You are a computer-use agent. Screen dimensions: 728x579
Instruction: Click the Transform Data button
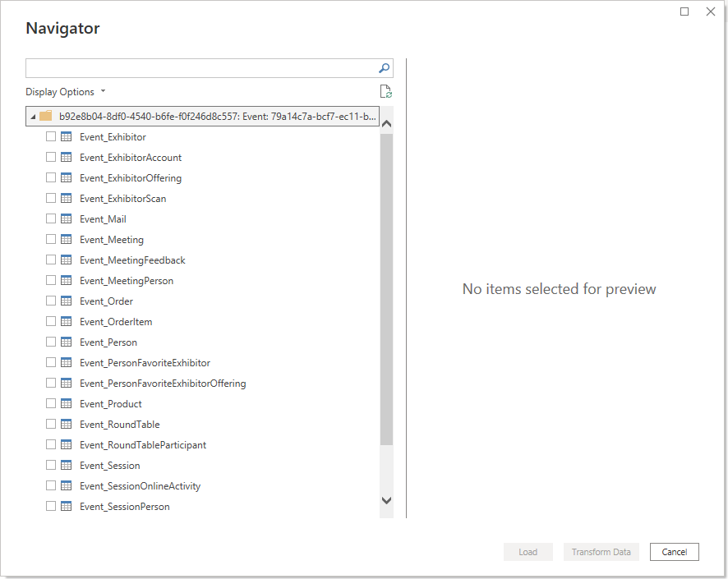[601, 552]
